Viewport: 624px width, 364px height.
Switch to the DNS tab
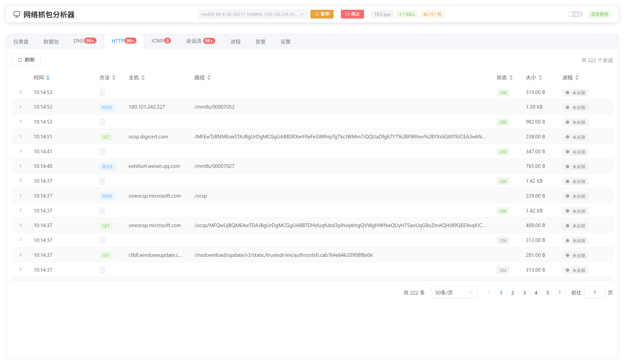79,41
